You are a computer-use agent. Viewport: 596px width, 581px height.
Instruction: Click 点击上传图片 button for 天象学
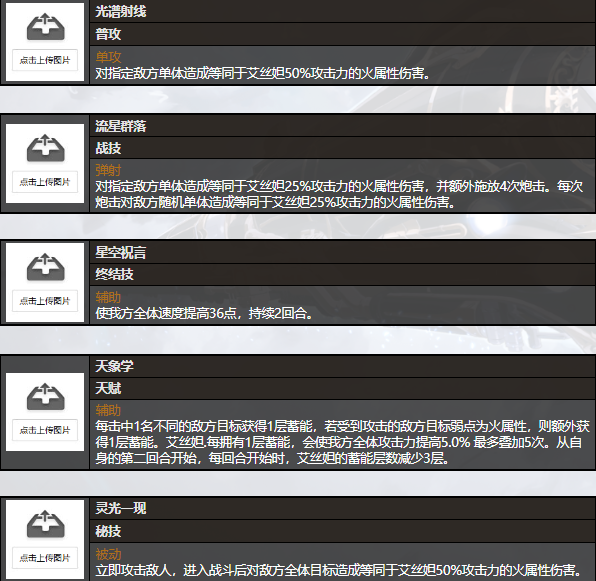45,430
